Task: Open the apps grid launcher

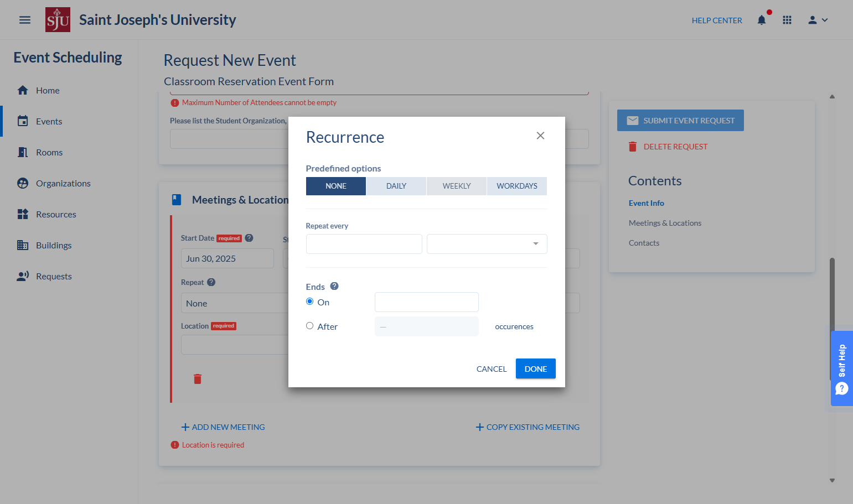Action: tap(787, 20)
